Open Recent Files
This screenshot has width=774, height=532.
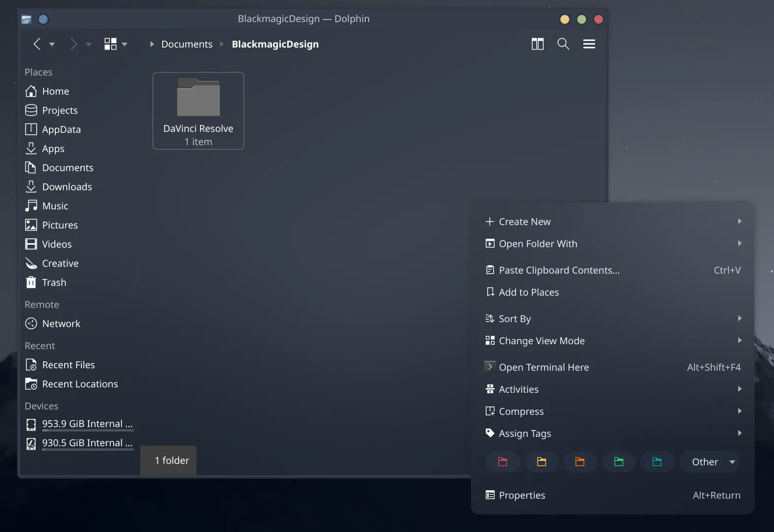(78, 365)
